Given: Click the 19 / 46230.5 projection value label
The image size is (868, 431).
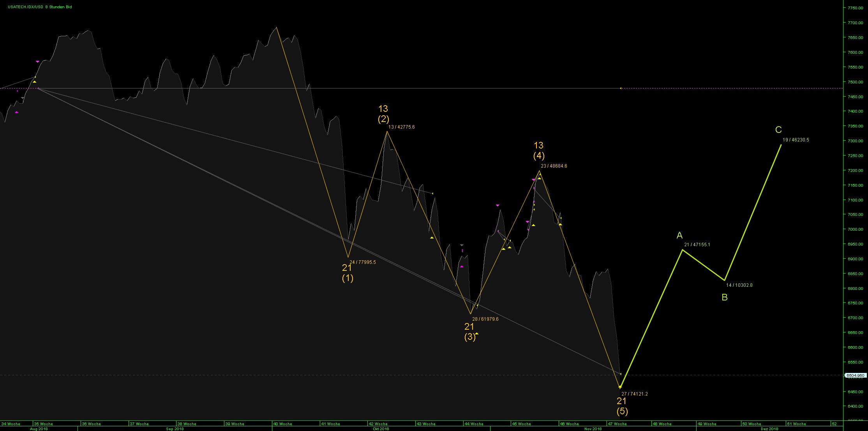Looking at the screenshot, I should click(x=796, y=140).
